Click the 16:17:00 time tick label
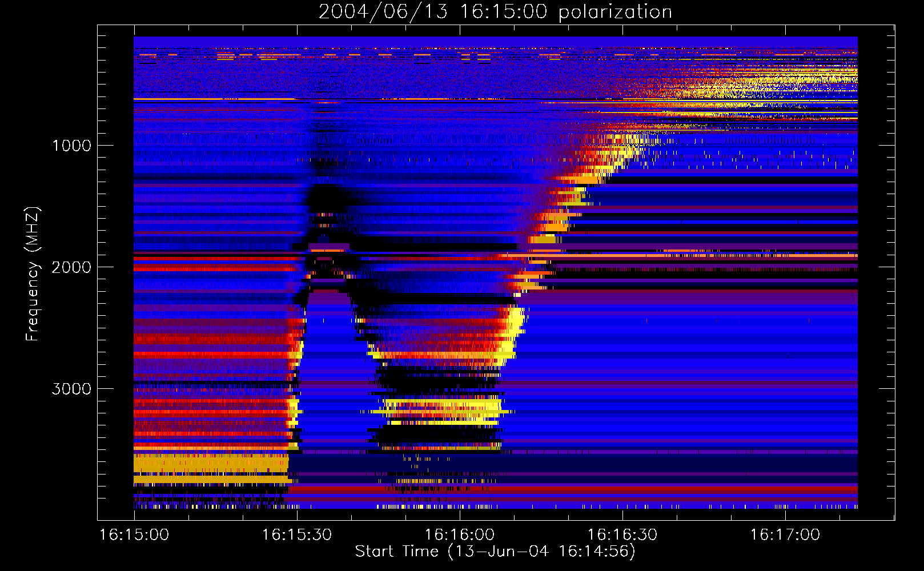 pos(785,535)
